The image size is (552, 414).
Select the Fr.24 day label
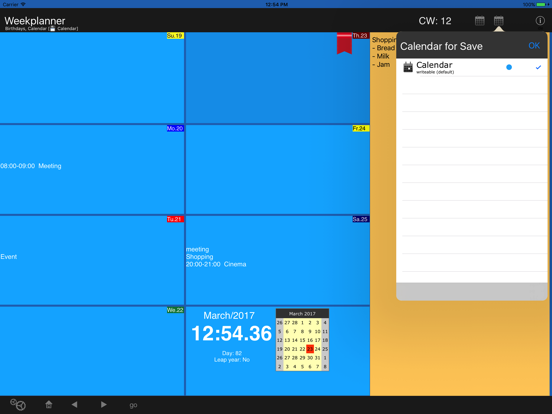[360, 128]
